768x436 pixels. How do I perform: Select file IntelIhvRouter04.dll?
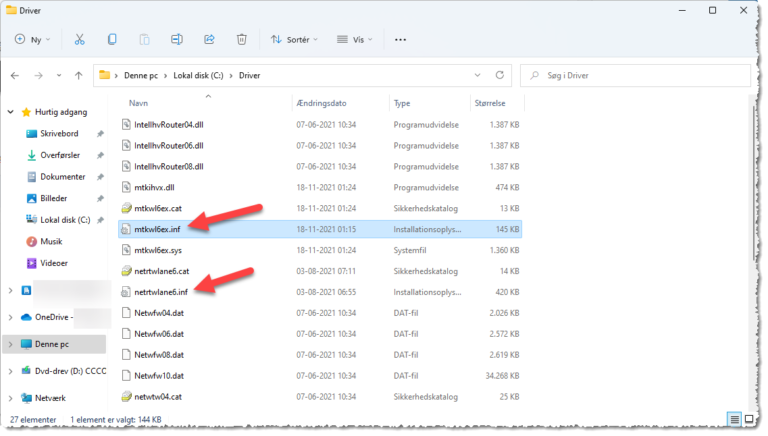(x=168, y=125)
